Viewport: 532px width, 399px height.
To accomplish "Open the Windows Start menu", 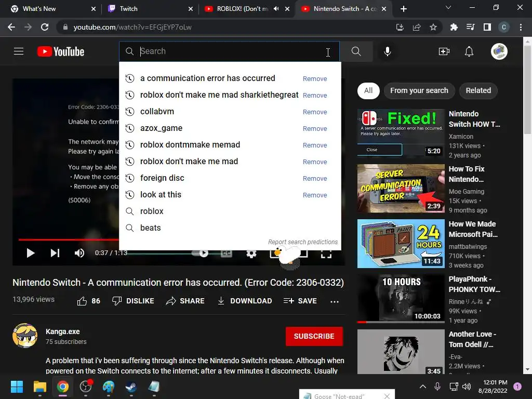I will pos(17,387).
